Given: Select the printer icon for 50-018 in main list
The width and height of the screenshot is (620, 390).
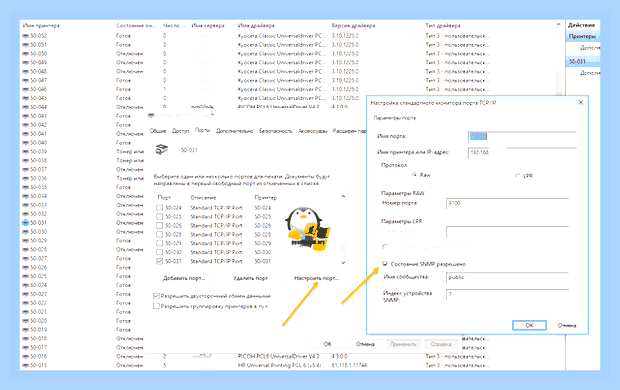Looking at the screenshot, I should (26, 339).
